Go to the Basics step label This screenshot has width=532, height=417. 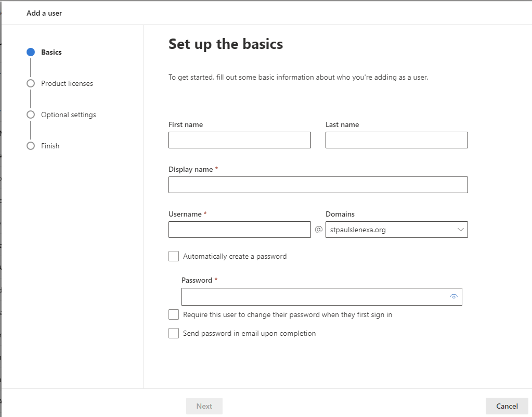pyautogui.click(x=51, y=52)
